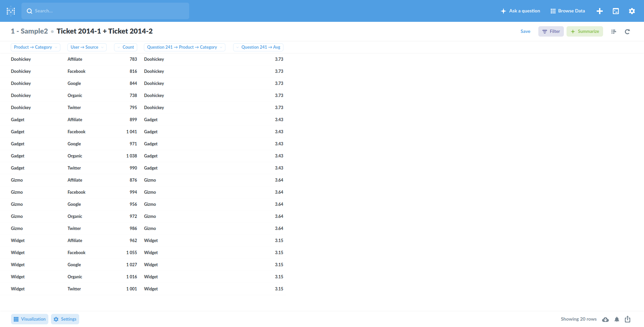Select Ask a question in the navbar
644x327 pixels.
pyautogui.click(x=520, y=11)
